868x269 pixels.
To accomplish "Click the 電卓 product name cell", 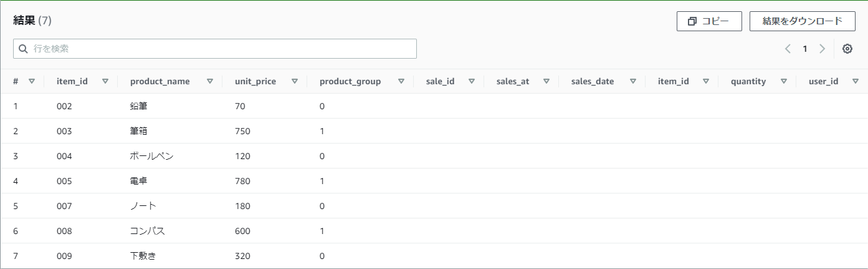I will tap(139, 181).
